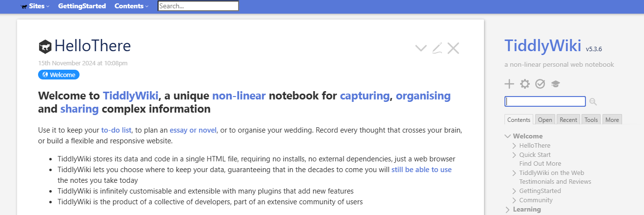This screenshot has height=215, width=644.
Task: Open more actions chevron for HelloThere
Action: click(x=421, y=48)
